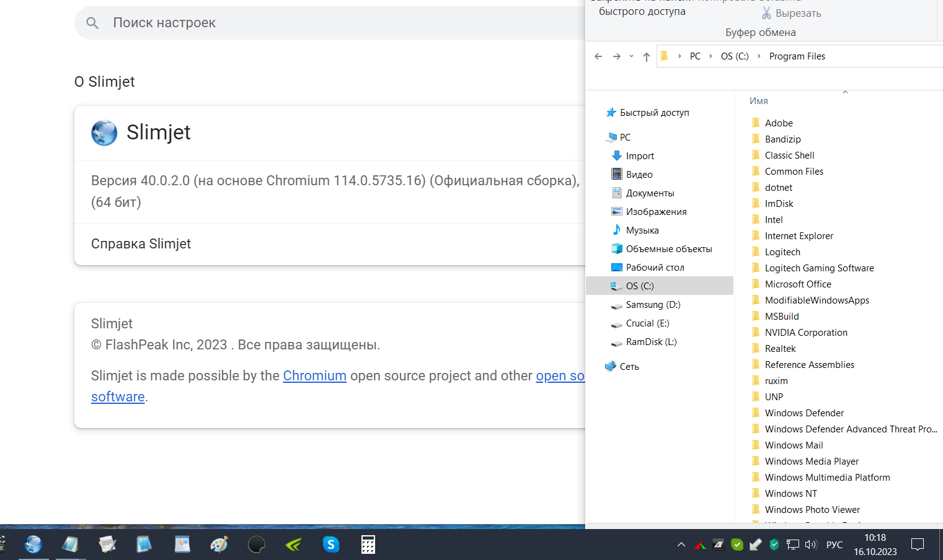Select Crucial (E:) drive

tap(648, 323)
